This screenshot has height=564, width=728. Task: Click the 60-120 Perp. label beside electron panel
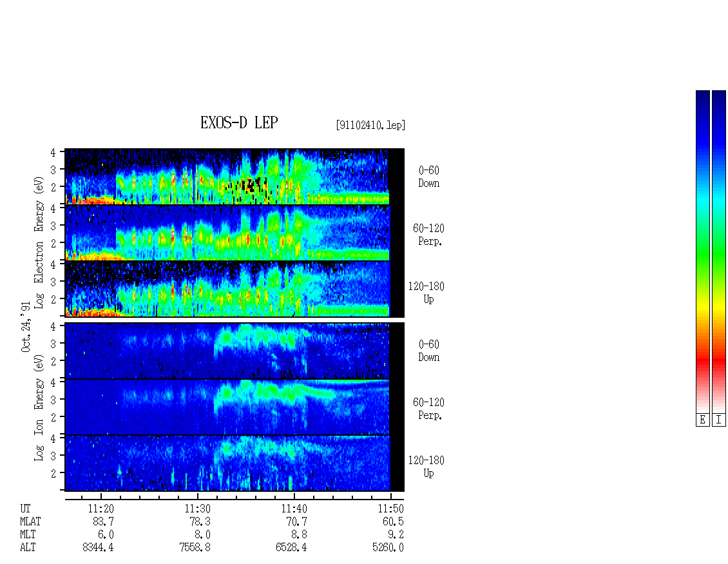click(x=428, y=235)
